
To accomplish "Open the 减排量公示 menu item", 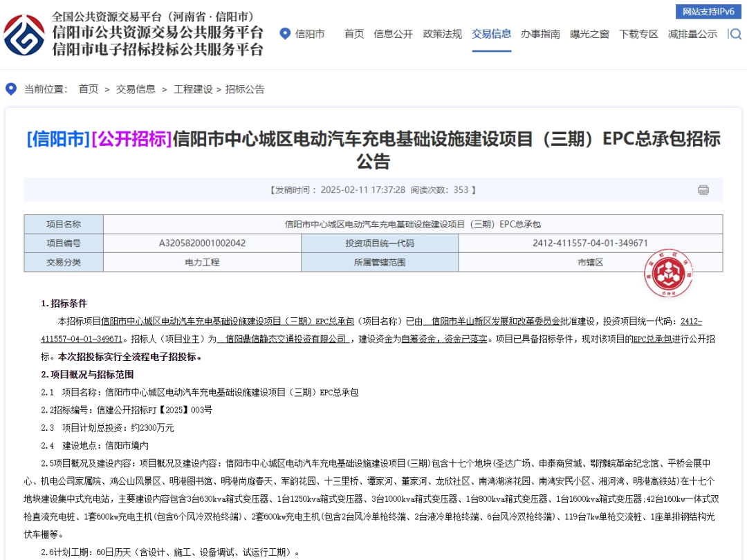I will [692, 34].
